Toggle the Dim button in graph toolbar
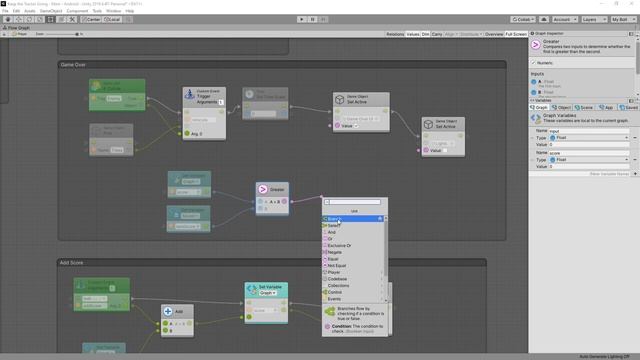This screenshot has width=640, height=360. [425, 34]
